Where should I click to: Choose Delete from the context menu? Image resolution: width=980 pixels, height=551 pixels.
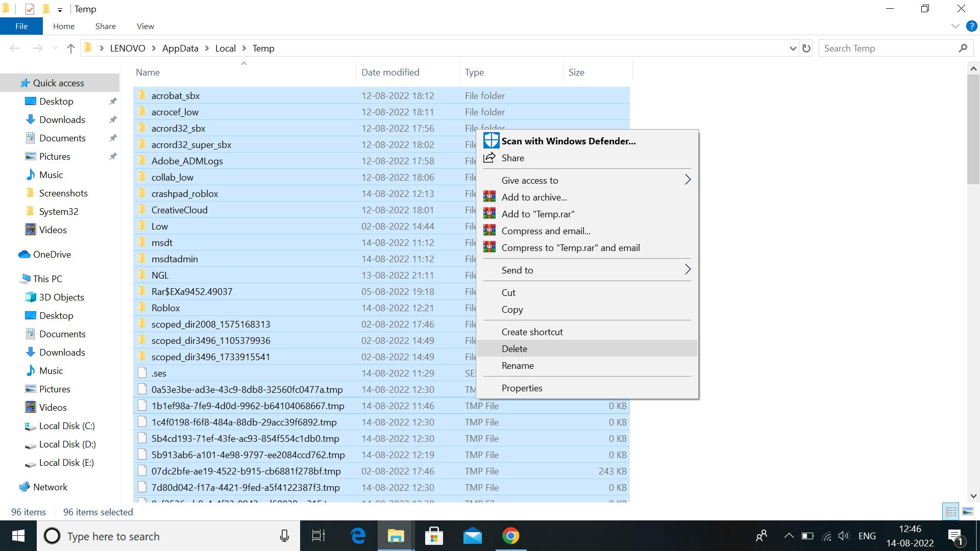514,349
